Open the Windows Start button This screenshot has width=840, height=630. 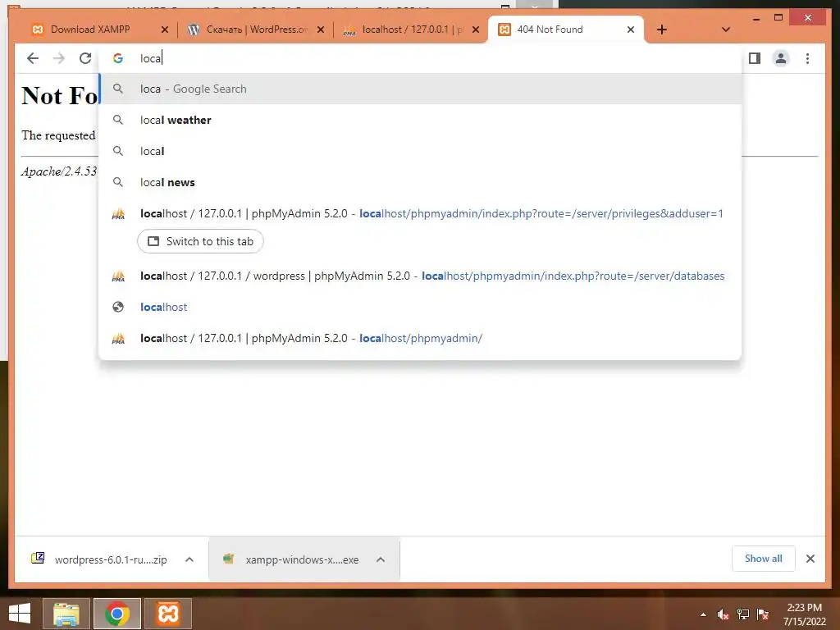tap(20, 614)
